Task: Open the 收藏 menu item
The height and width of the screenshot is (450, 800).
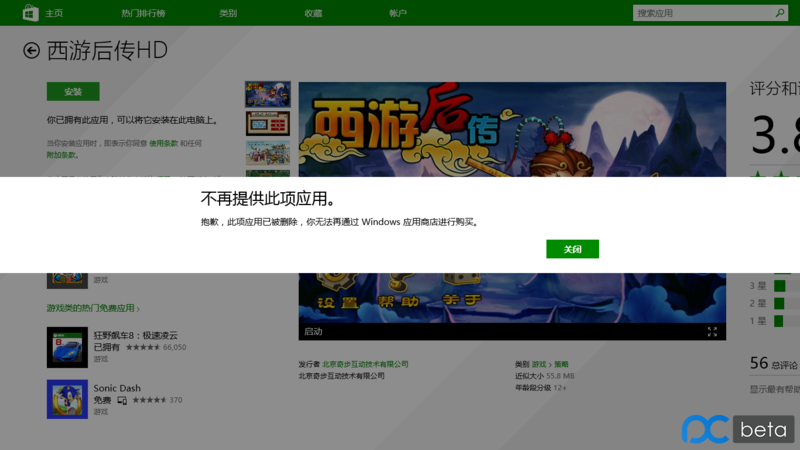Action: 313,13
